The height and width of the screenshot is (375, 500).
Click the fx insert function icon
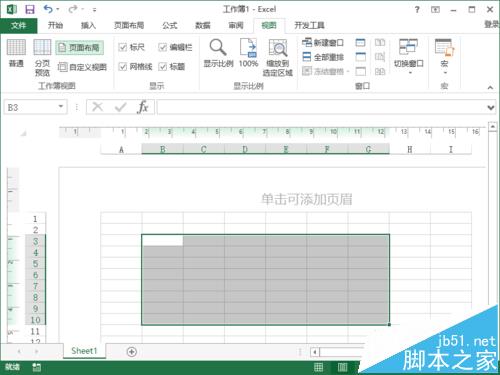coord(143,107)
